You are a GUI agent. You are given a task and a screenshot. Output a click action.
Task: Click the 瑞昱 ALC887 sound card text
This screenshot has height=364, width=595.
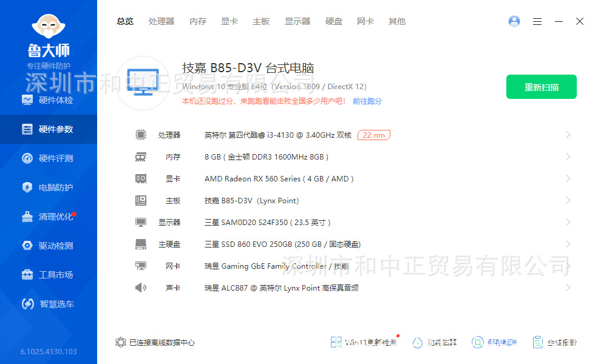click(x=282, y=288)
